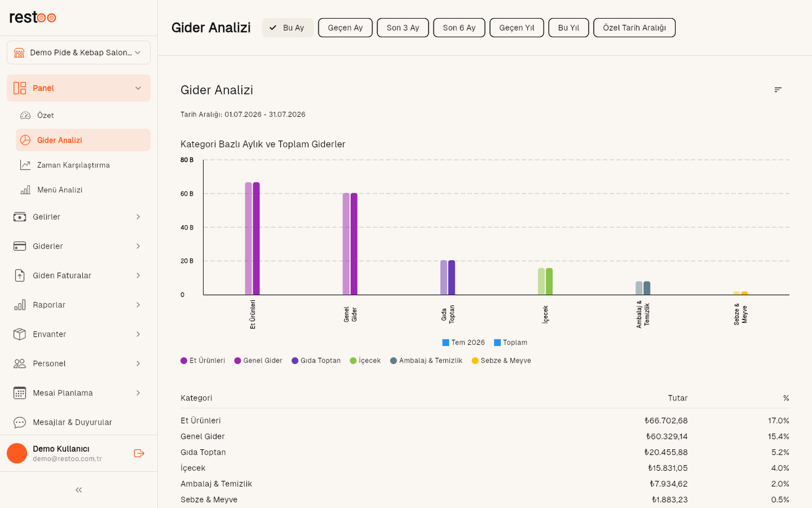Choose Özel Tarih Aralığı date range
Screen dimensions: 812x508
click(x=635, y=28)
